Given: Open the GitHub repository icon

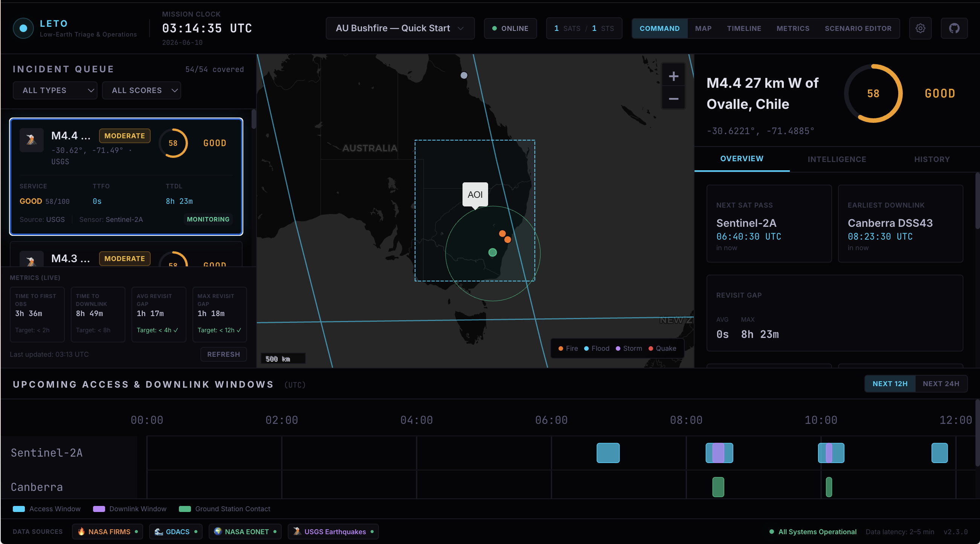Looking at the screenshot, I should coord(954,28).
